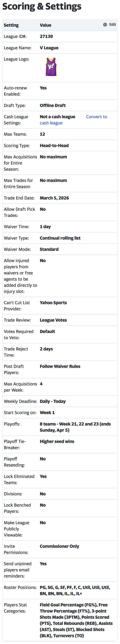The width and height of the screenshot is (120, 644).
Task: Click the gear icon beside Edit
Action: click(105, 25)
